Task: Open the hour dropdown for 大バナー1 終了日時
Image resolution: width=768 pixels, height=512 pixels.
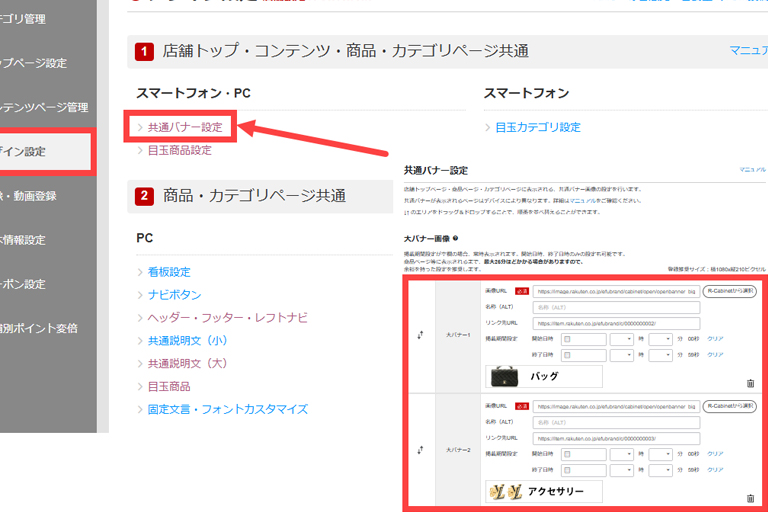Action: click(622, 355)
